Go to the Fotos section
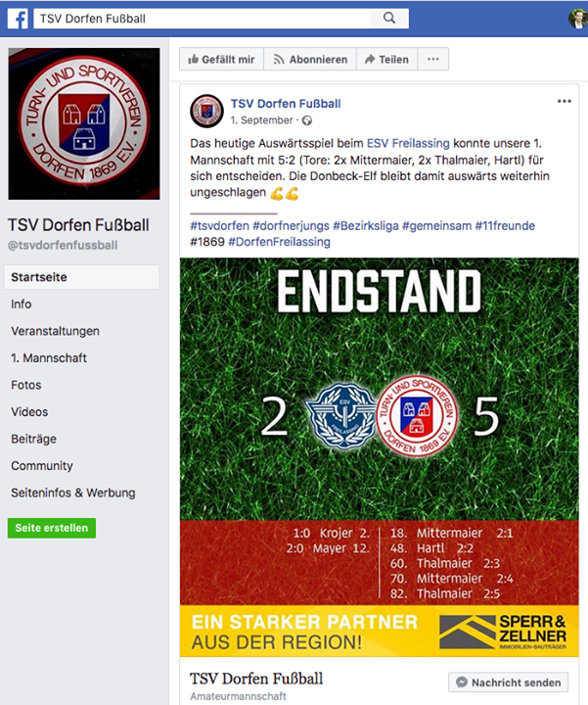Image resolution: width=588 pixels, height=705 pixels. click(x=26, y=385)
